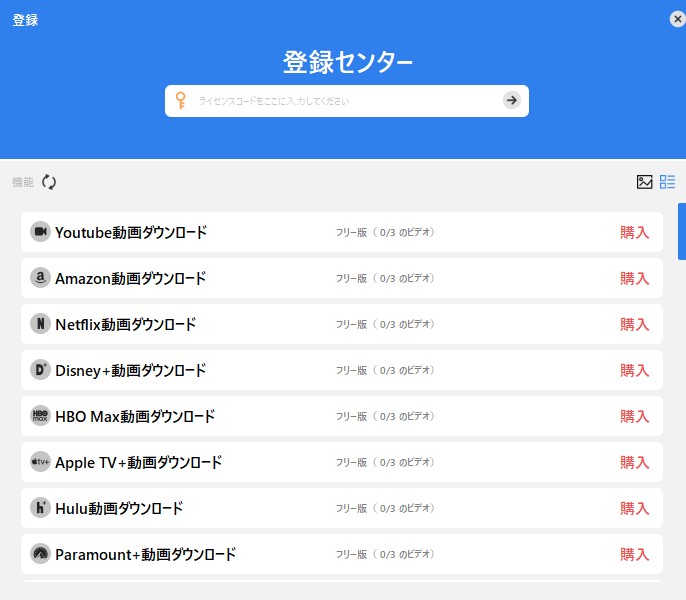Select the Youtube動画ダウンロード label
The image size is (686, 600).
point(131,232)
